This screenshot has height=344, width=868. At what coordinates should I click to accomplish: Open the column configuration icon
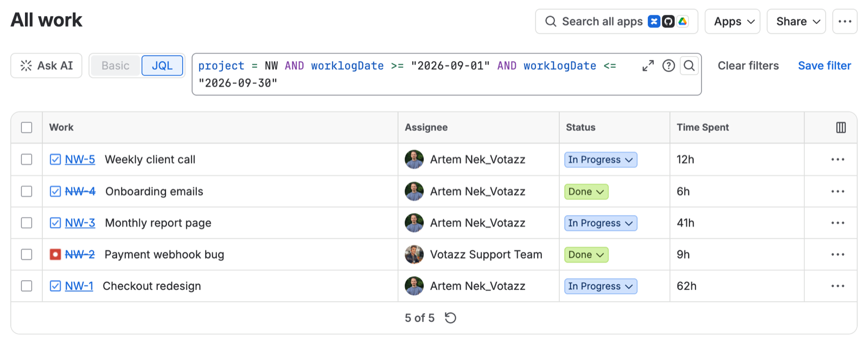[841, 127]
